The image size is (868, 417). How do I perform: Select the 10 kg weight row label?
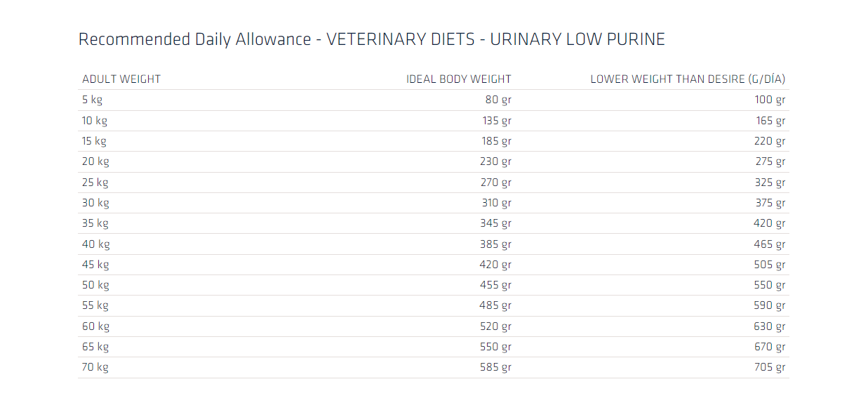pos(95,121)
